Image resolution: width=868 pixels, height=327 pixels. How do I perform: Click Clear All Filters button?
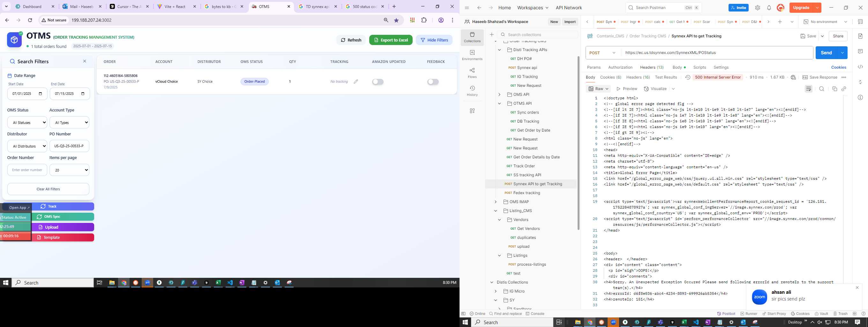(x=48, y=189)
